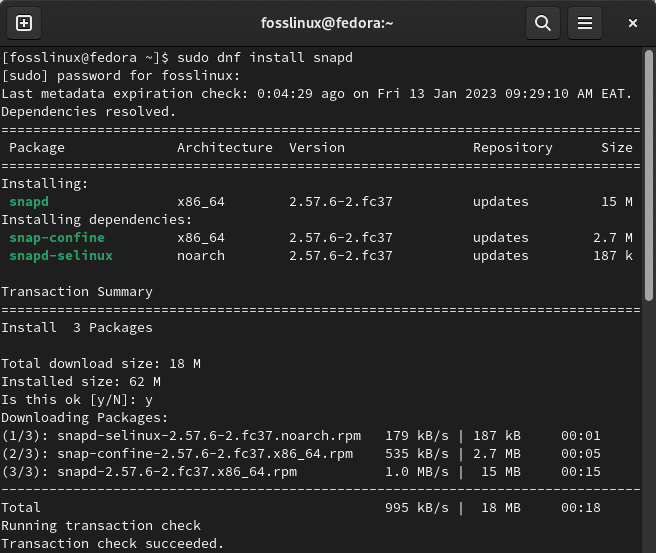Click the 'Is this ok [y/N]: y' prompt
This screenshot has width=656, height=553.
77,399
